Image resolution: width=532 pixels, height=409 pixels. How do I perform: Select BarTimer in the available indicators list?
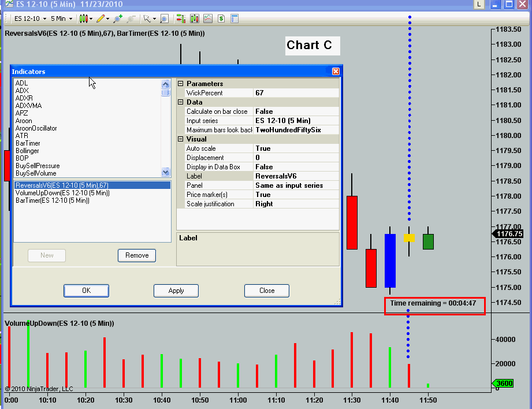(x=28, y=143)
